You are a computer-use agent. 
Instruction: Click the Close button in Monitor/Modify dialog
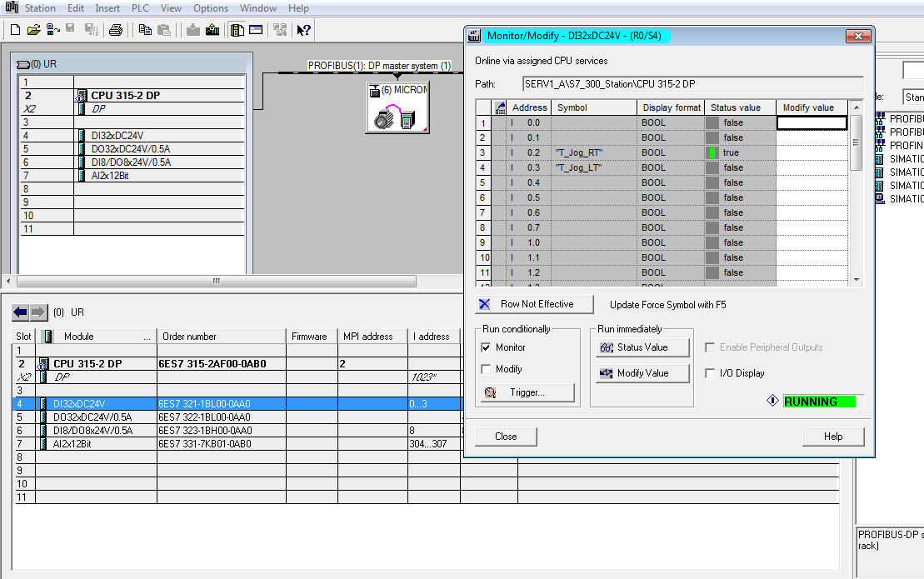point(507,437)
